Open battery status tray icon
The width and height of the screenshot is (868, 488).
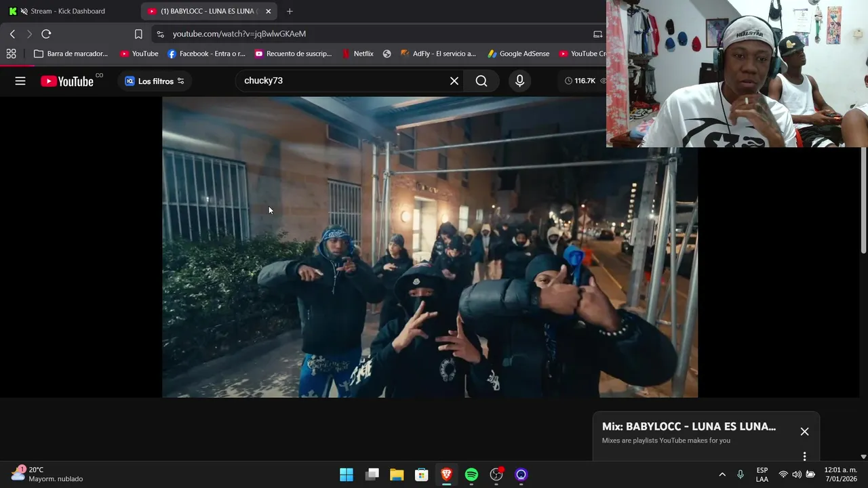click(810, 474)
